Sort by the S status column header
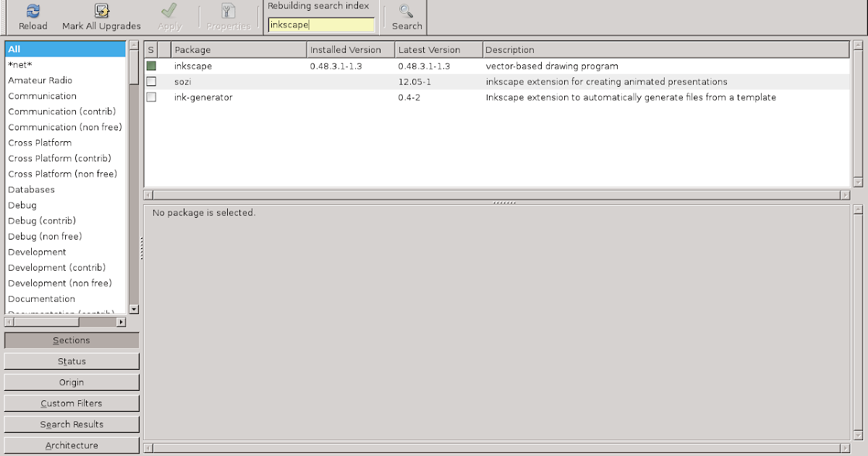 click(150, 50)
